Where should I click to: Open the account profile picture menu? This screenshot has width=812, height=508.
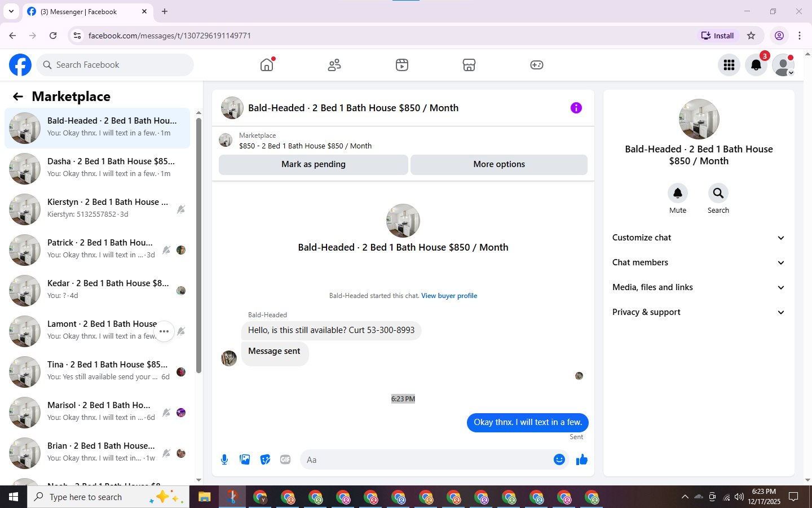(x=783, y=65)
